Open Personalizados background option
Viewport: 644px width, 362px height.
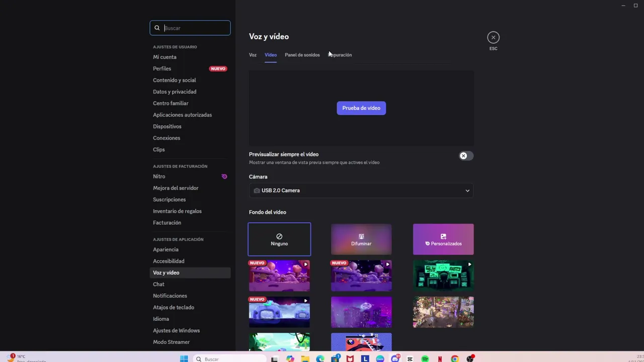pyautogui.click(x=443, y=239)
